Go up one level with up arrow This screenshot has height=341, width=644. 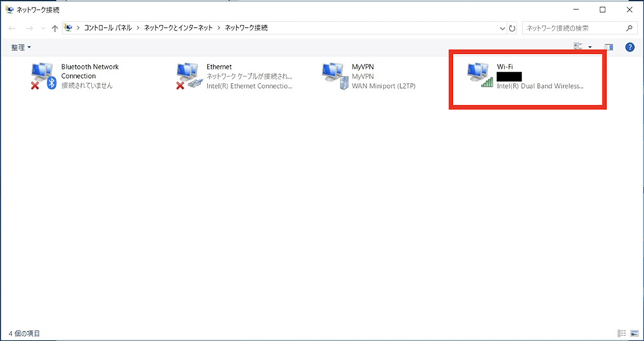[55, 29]
